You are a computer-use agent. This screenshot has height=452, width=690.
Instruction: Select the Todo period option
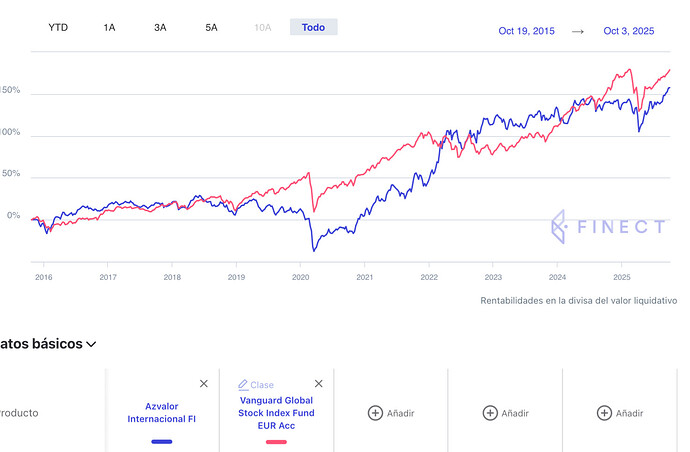[x=313, y=27]
